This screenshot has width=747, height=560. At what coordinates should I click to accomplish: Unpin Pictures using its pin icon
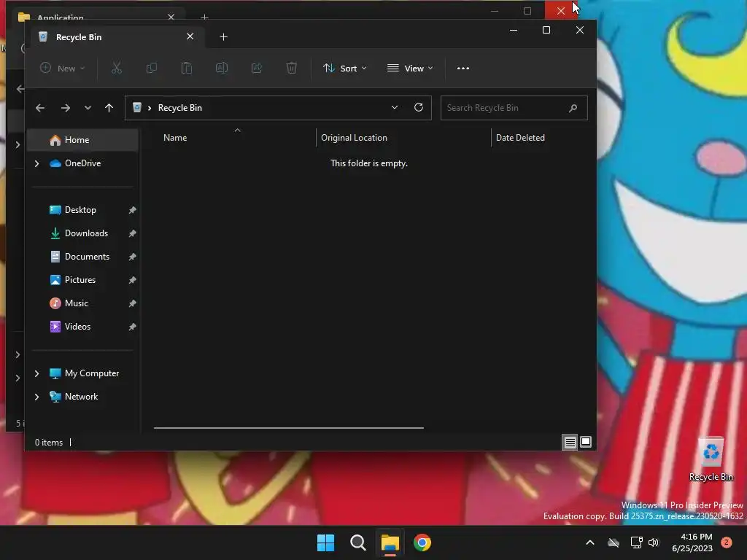(x=133, y=280)
